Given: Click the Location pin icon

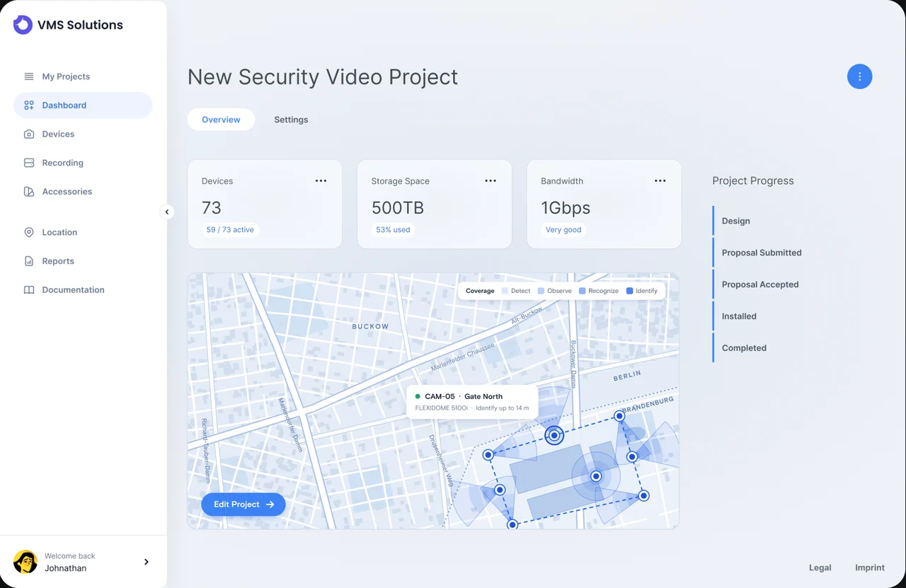Looking at the screenshot, I should point(29,232).
